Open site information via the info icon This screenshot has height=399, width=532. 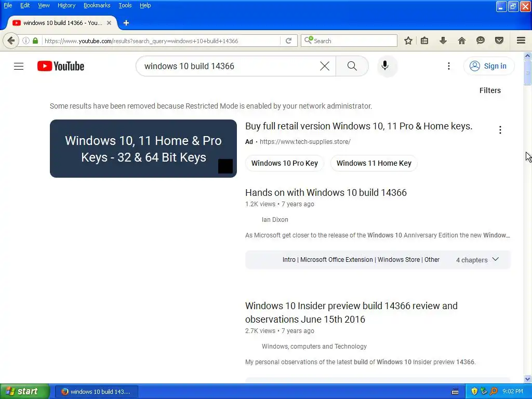pyautogui.click(x=26, y=41)
